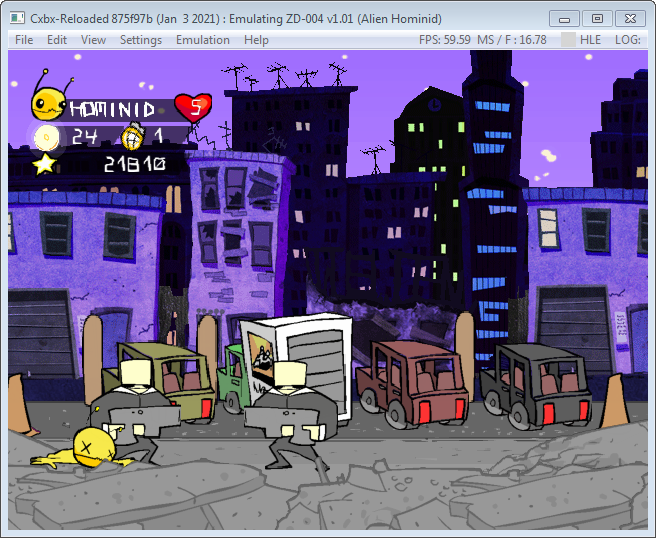Click the LOG: status label

[x=628, y=40]
